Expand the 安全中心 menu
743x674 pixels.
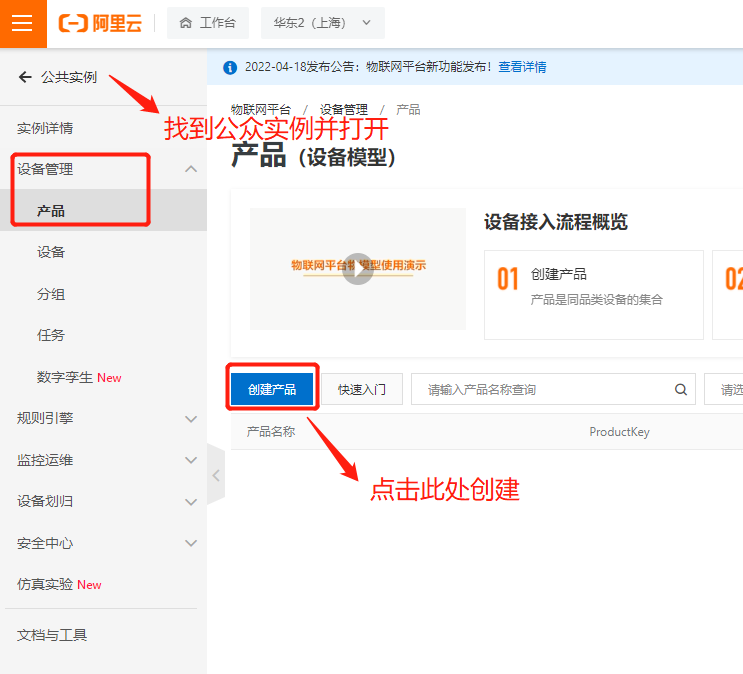pos(191,543)
